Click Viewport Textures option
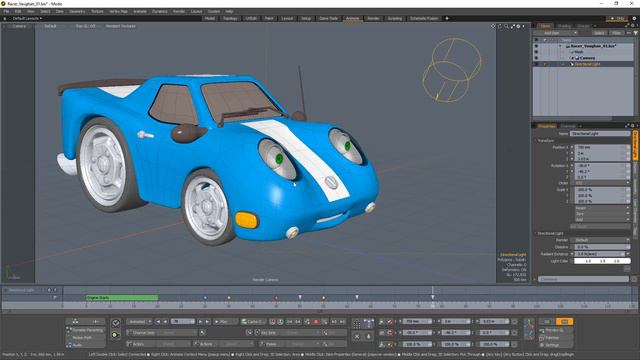Screen dimensions: 640x360 [121, 26]
